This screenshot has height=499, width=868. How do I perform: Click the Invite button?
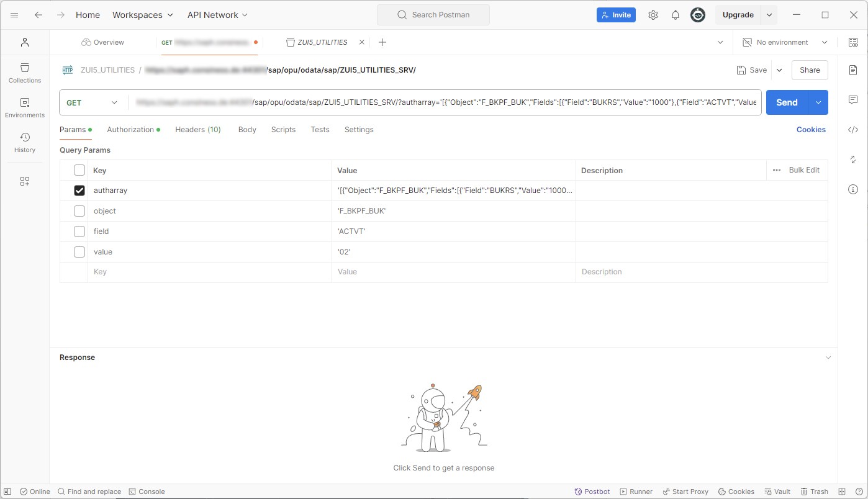[616, 15]
